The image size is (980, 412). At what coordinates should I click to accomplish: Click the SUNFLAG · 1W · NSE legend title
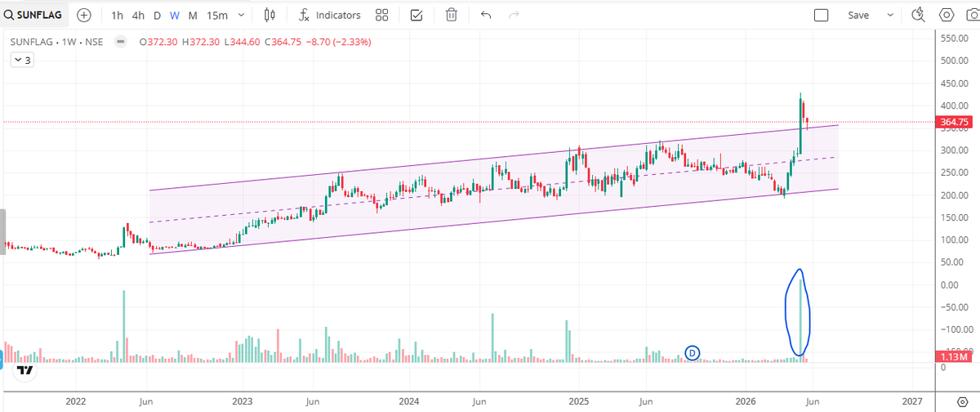pos(56,42)
